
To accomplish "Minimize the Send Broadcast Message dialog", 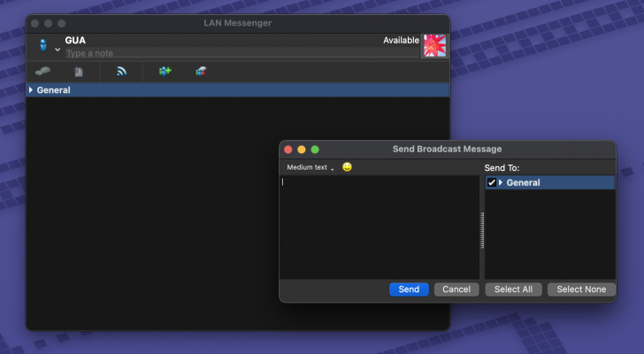I will click(x=302, y=150).
